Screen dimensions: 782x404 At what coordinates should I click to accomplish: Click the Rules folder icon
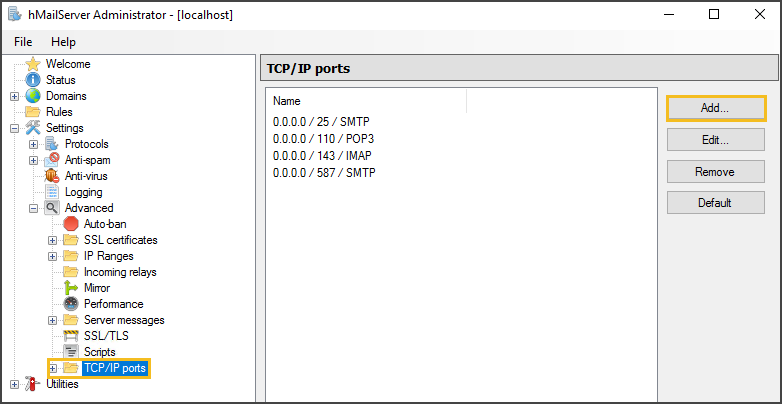[33, 112]
